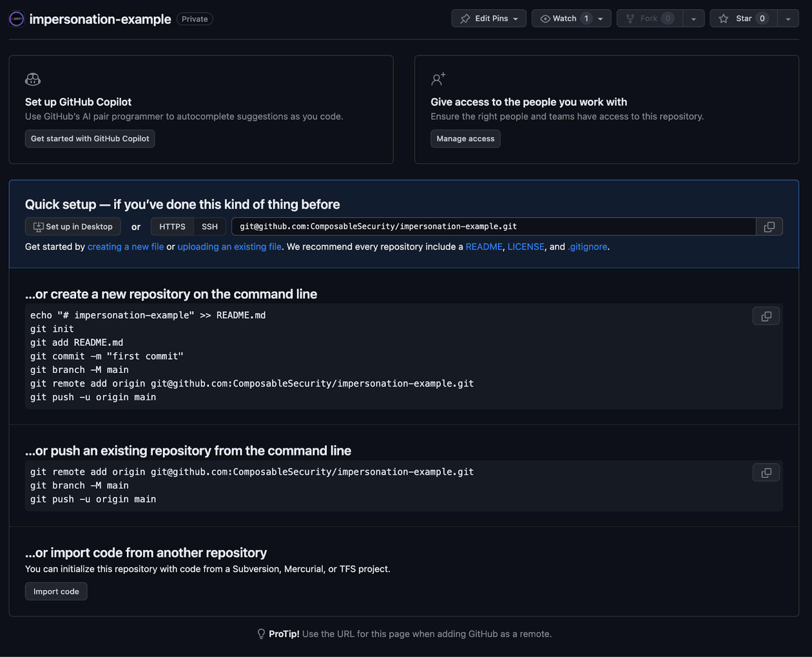Open the LICENSE link

tap(526, 247)
